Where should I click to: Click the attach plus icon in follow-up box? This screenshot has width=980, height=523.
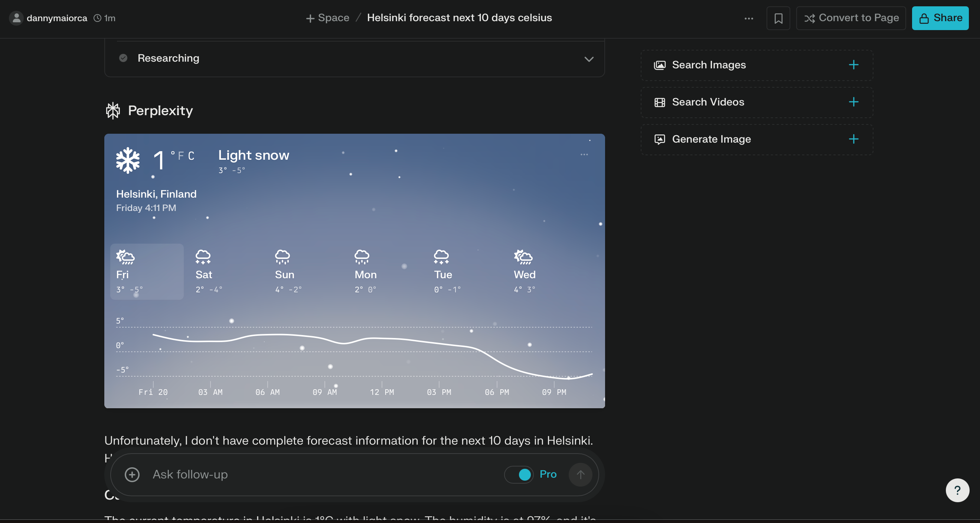[x=132, y=475]
